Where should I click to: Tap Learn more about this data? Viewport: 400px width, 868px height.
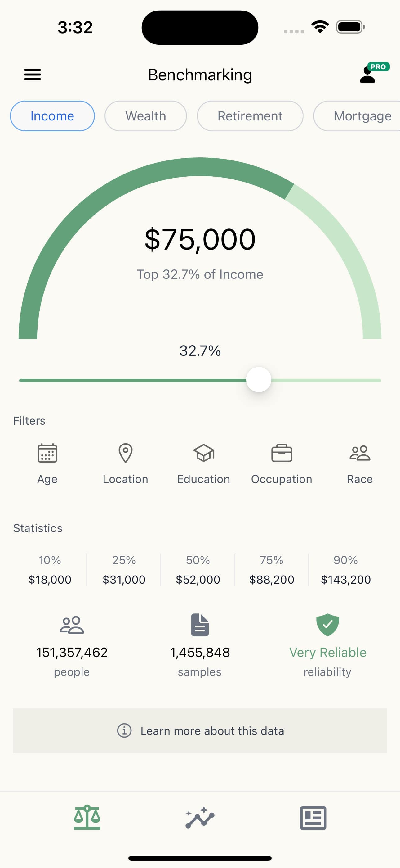pos(200,730)
